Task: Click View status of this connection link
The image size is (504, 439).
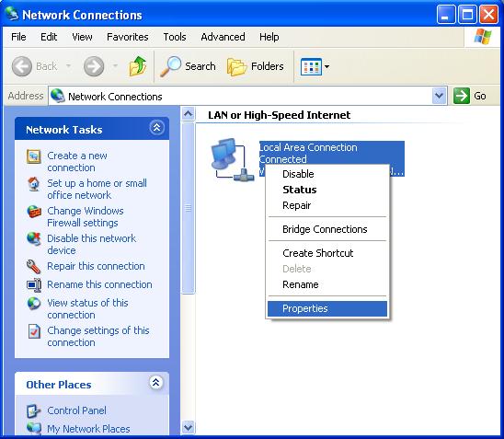Action: 87,308
